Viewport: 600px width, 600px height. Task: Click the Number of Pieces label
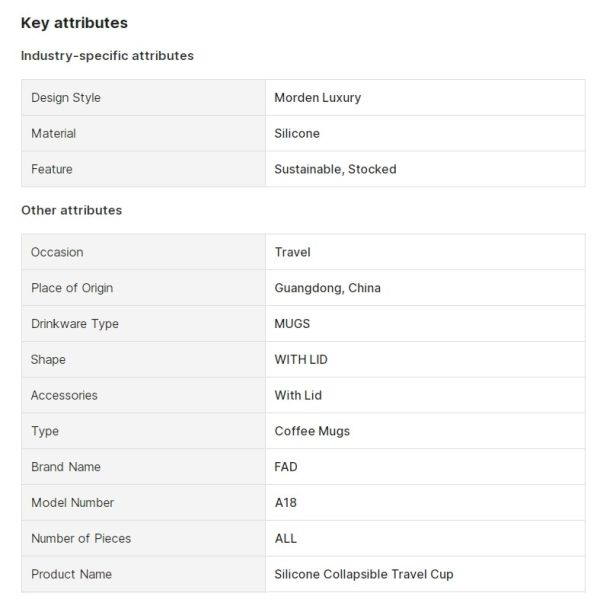pyautogui.click(x=81, y=538)
